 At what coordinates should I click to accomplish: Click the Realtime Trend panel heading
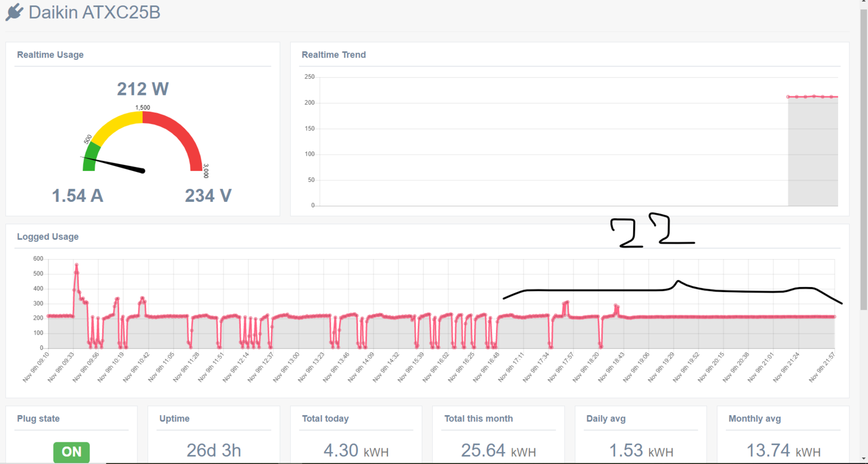pos(334,55)
